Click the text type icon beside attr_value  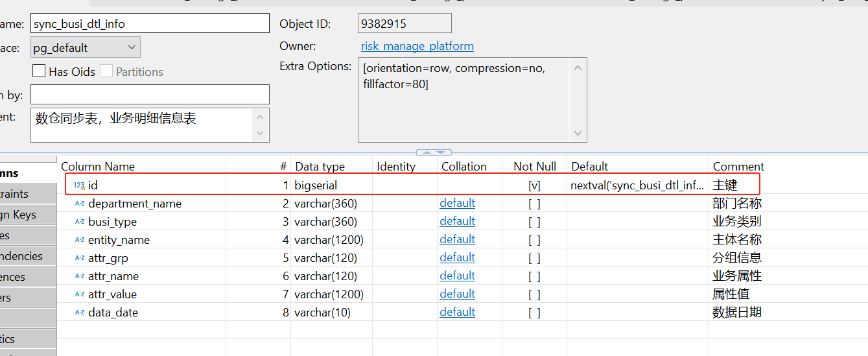pyautogui.click(x=80, y=294)
